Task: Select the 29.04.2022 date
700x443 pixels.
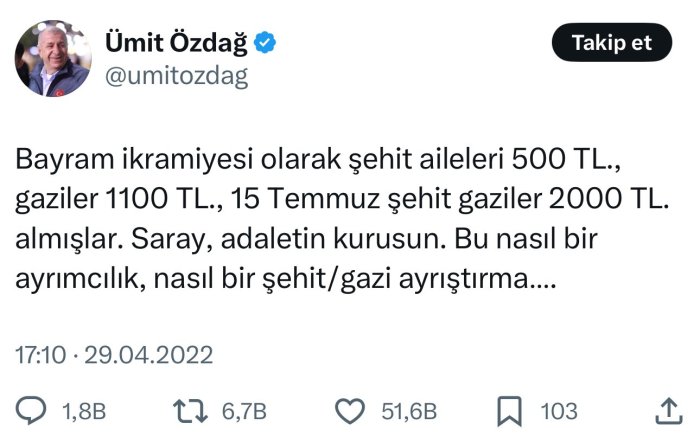Action: [x=148, y=355]
